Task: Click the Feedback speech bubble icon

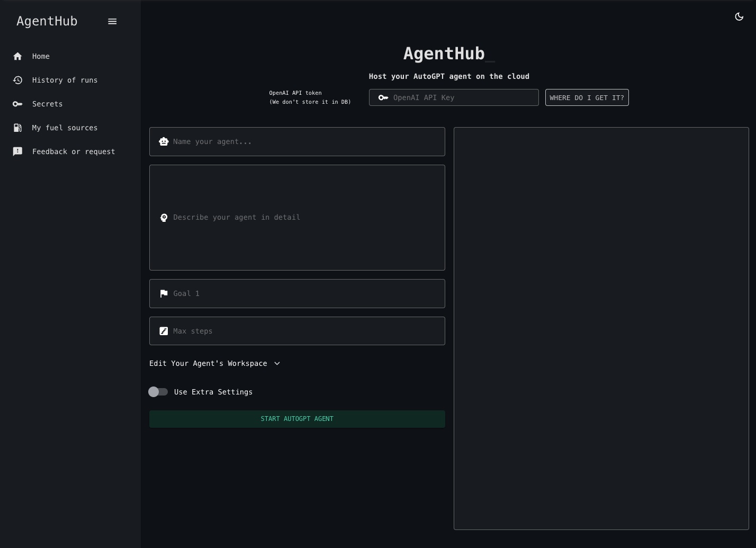Action: pyautogui.click(x=17, y=151)
